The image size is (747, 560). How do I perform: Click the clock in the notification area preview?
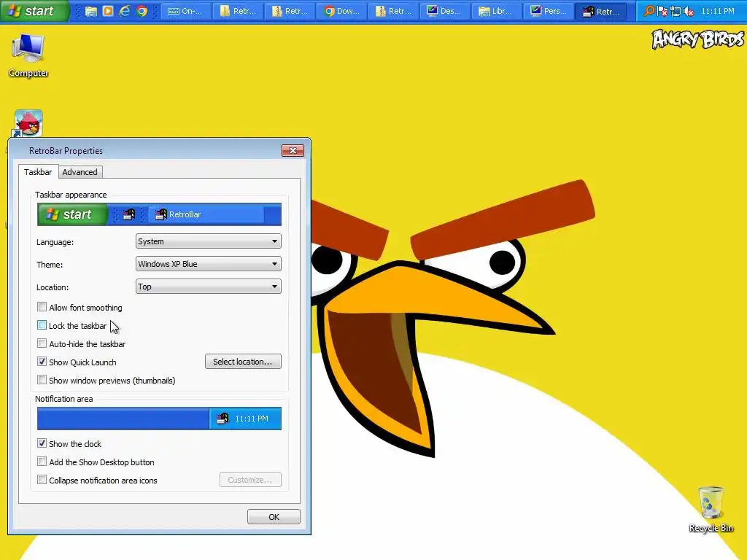coord(252,419)
